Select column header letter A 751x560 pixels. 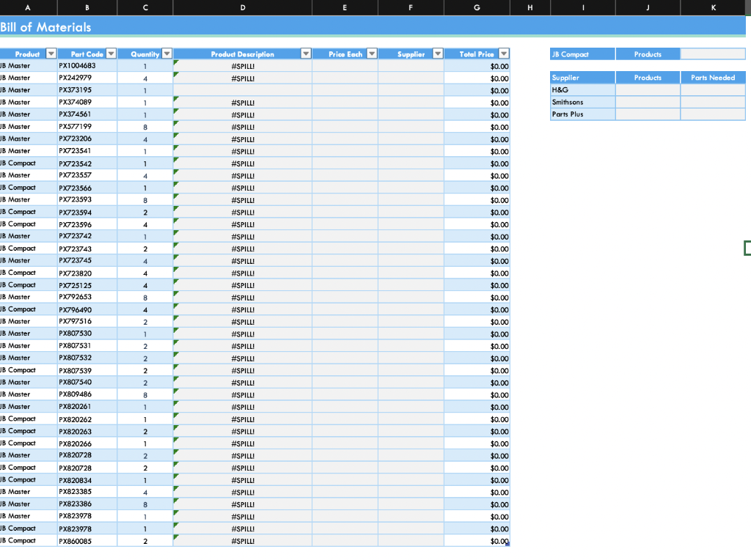28,7
